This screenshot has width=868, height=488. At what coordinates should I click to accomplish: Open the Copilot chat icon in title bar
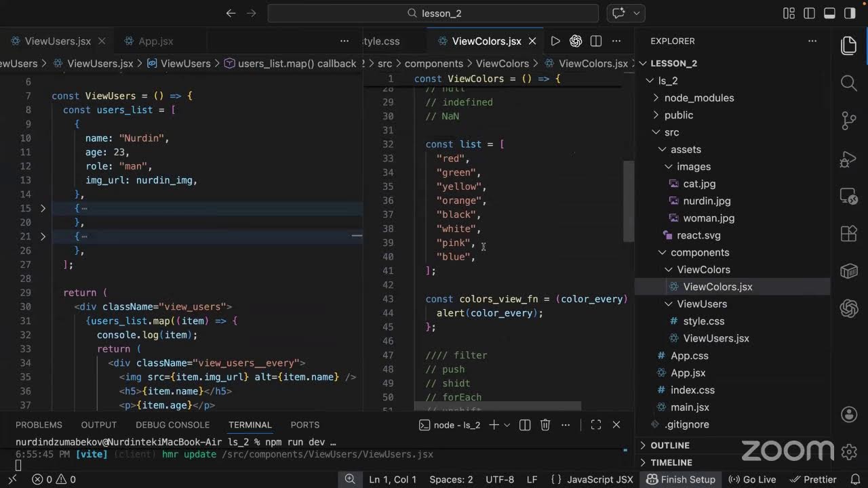[x=618, y=13]
